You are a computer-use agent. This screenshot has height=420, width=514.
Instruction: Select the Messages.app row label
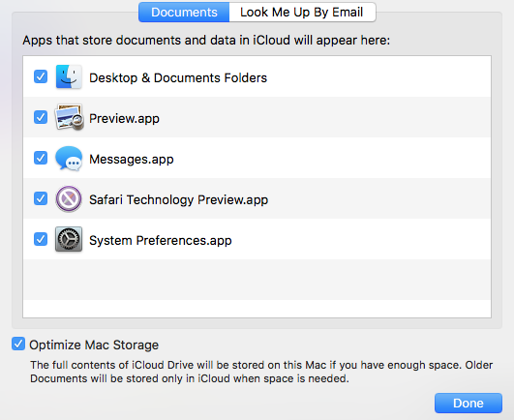[x=132, y=160]
